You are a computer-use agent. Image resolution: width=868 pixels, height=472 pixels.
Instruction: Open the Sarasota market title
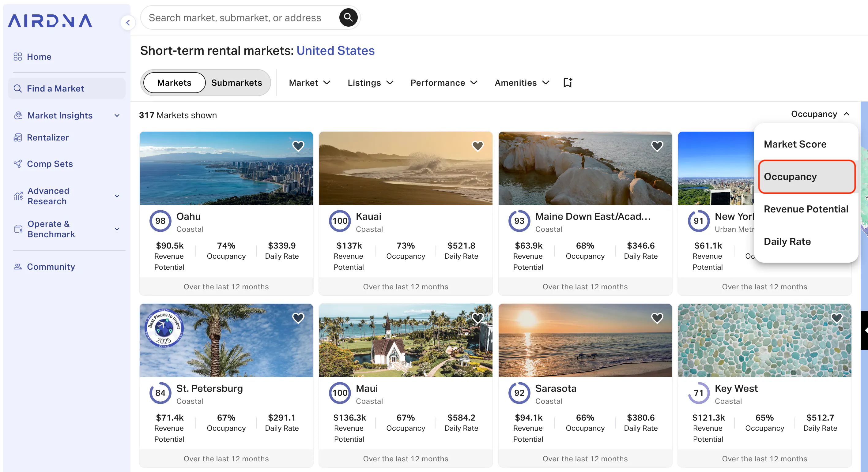click(x=556, y=388)
